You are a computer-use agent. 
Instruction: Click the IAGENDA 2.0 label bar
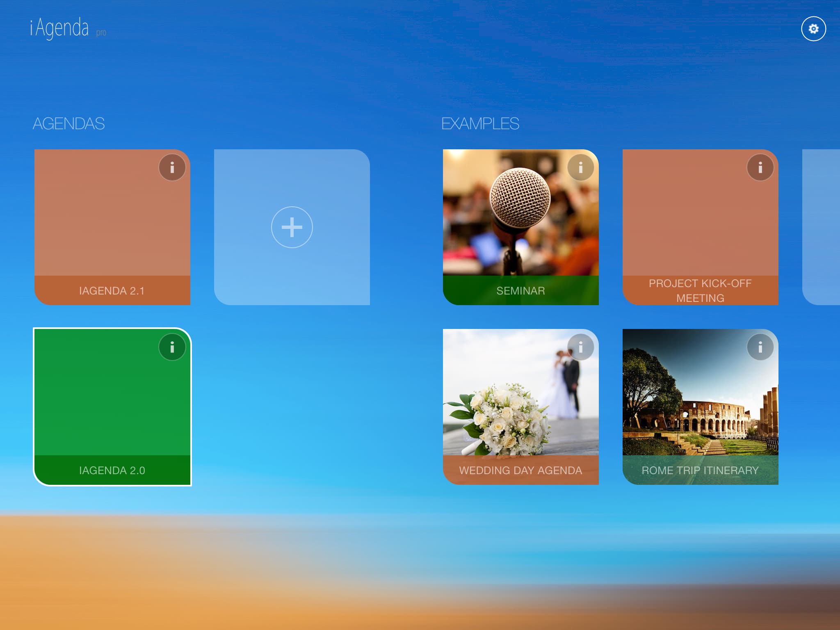(x=112, y=470)
